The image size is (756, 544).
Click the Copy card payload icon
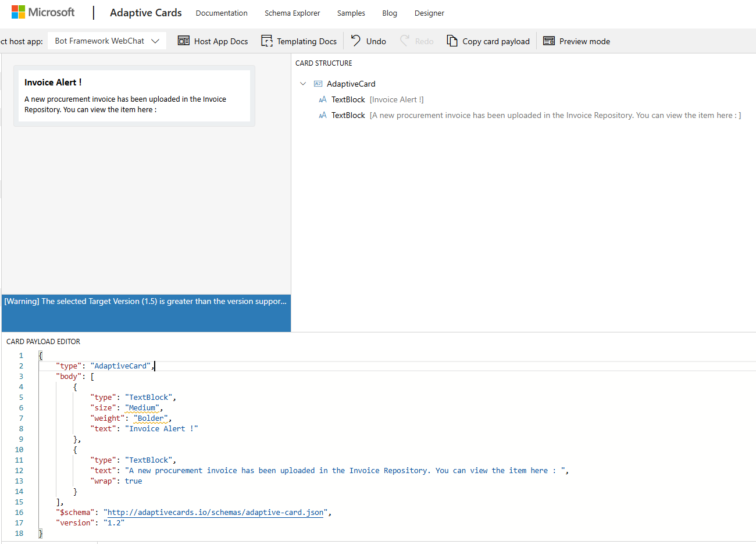pos(452,41)
